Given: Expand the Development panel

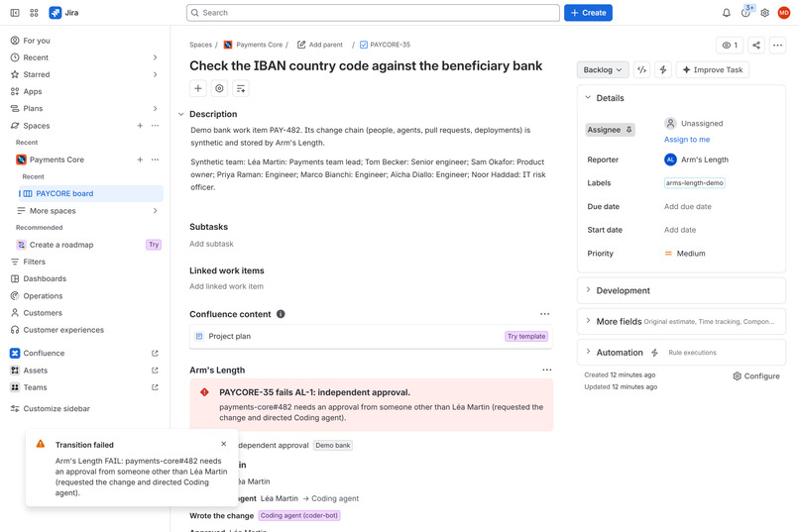Looking at the screenshot, I should pos(588,290).
